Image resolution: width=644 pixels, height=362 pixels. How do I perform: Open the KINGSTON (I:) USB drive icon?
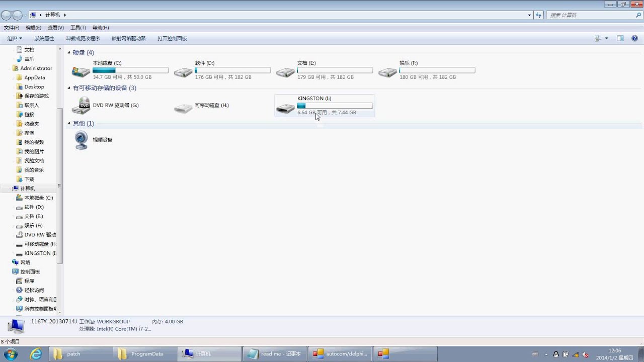click(x=285, y=108)
